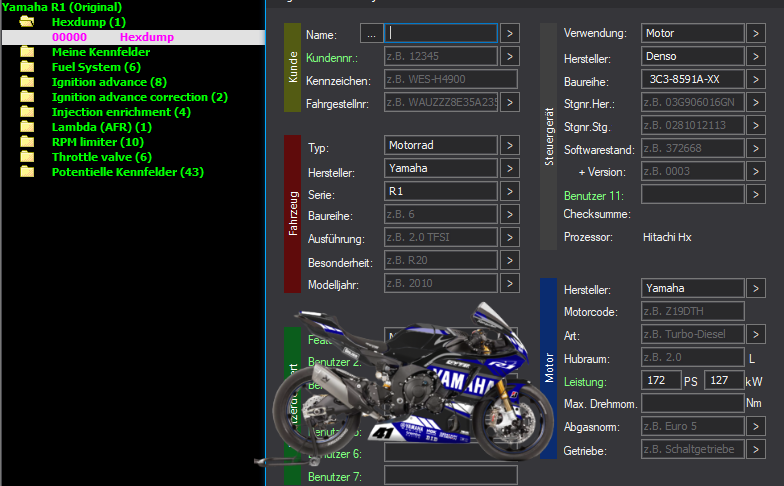Viewport: 784px width, 486px height.
Task: Focus the Name input field
Action: tap(441, 34)
